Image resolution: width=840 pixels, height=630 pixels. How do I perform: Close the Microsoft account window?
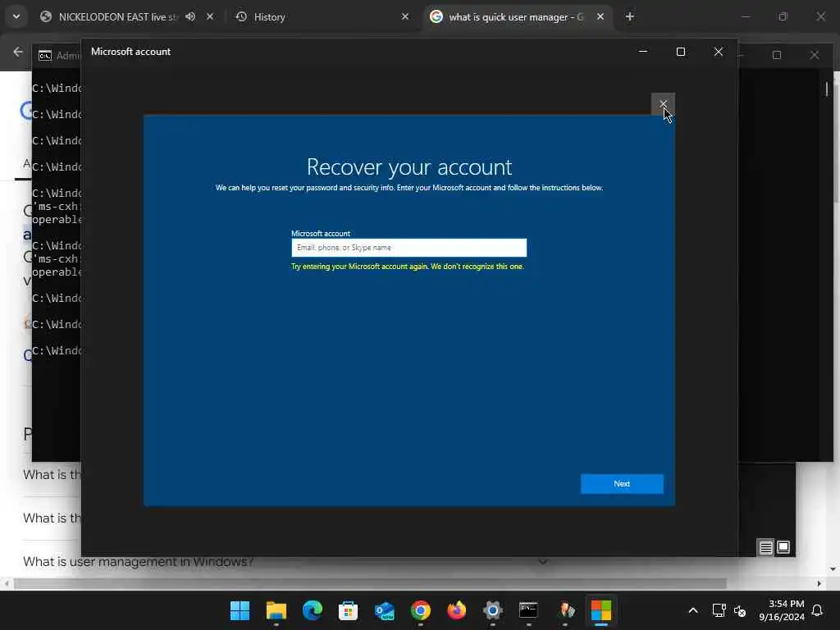point(718,52)
